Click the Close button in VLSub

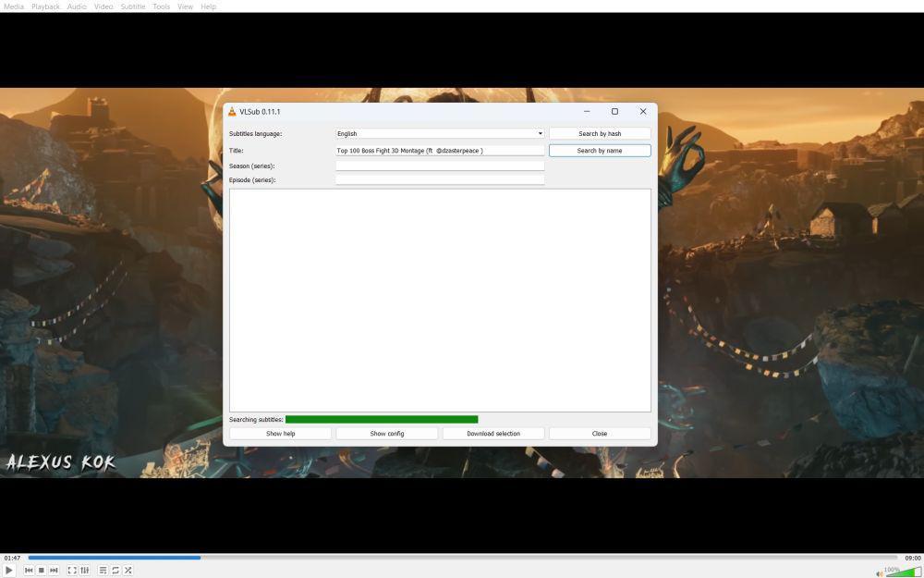[x=600, y=434]
